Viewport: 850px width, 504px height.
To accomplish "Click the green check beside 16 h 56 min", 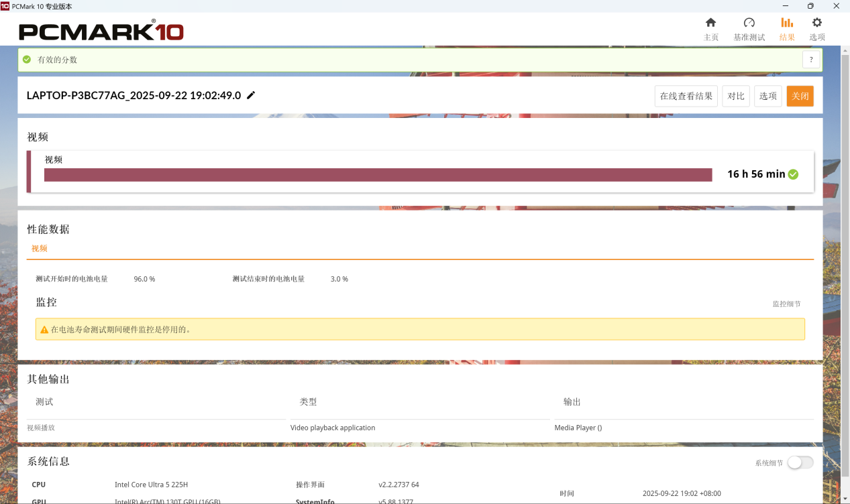I will pyautogui.click(x=793, y=174).
